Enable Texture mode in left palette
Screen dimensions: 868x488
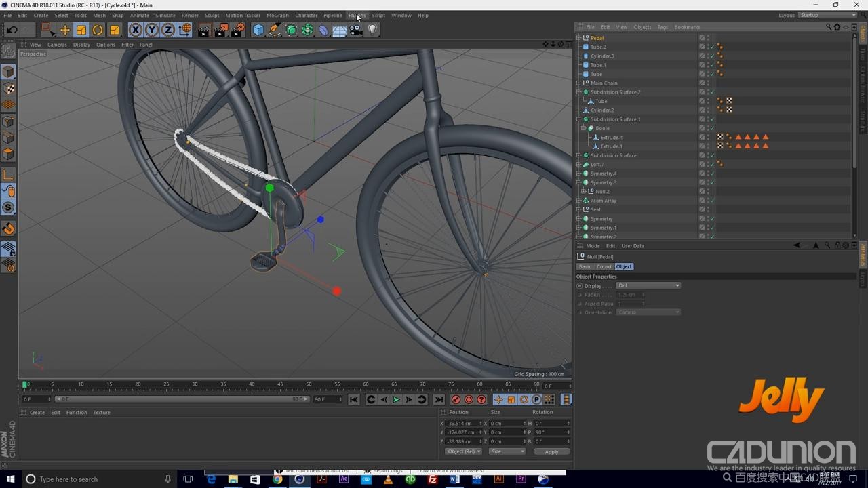pyautogui.click(x=8, y=89)
